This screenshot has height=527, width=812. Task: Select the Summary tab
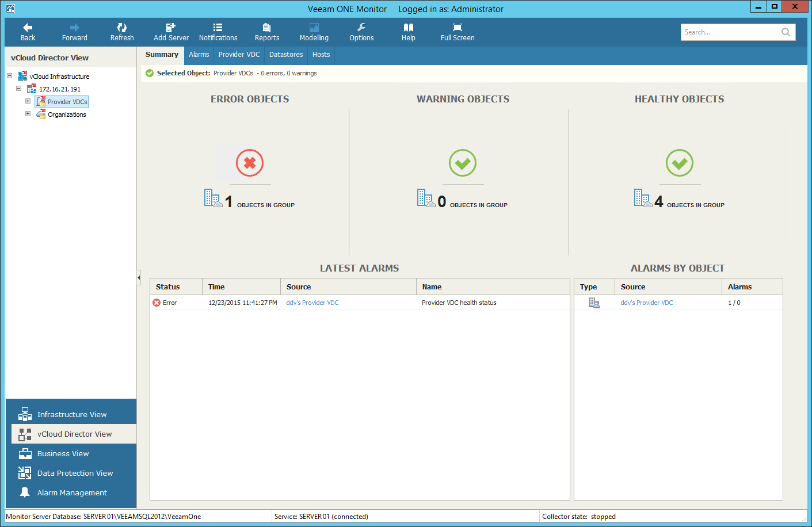click(x=162, y=55)
